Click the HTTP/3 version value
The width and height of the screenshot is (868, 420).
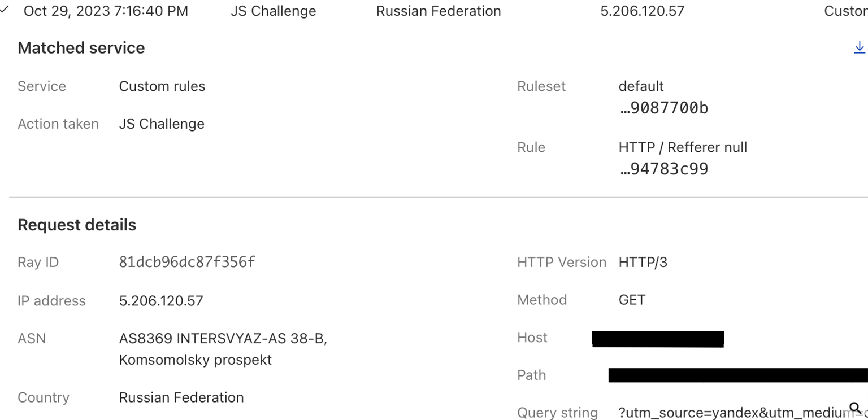coord(643,262)
